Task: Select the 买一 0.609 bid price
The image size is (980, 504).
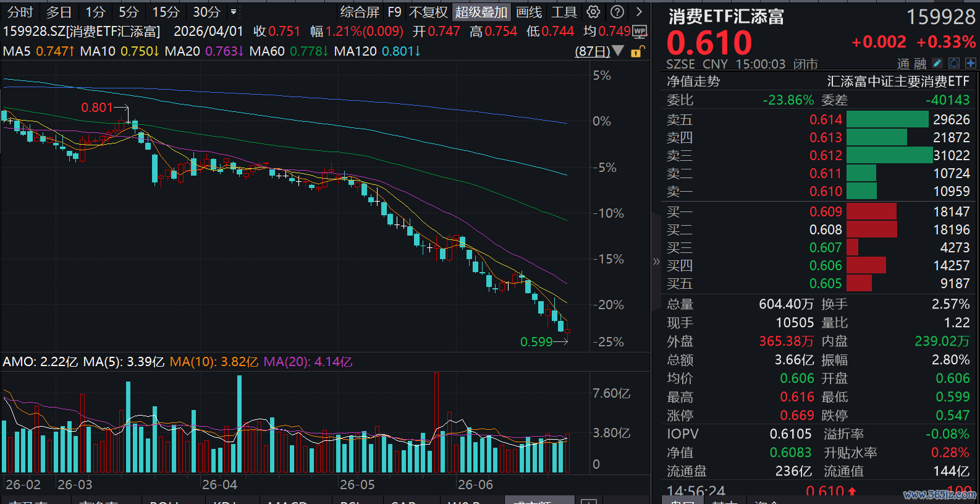Action: [826, 211]
